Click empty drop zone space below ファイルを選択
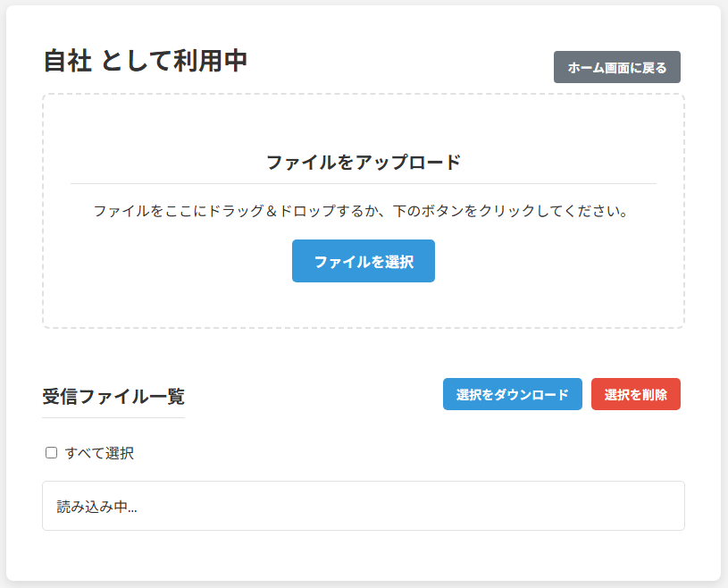The height and width of the screenshot is (588, 728). [364, 306]
